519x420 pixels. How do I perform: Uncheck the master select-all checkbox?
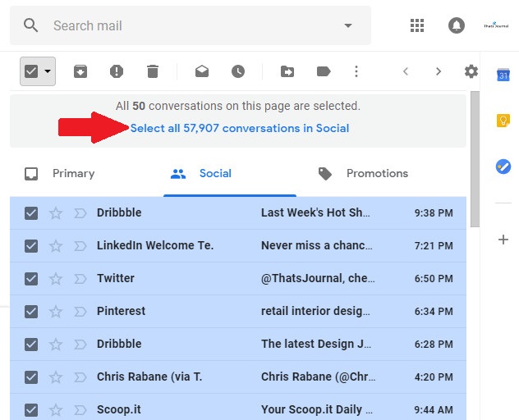point(31,71)
